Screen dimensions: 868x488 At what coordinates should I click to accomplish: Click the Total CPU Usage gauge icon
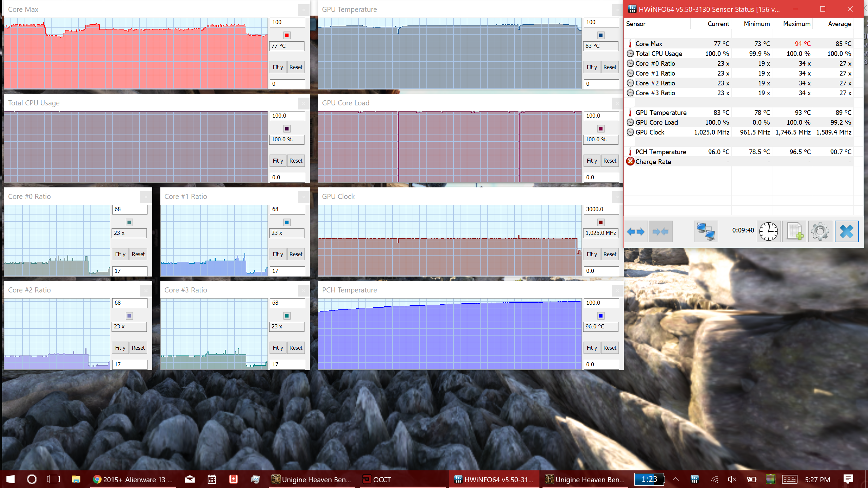[630, 54]
